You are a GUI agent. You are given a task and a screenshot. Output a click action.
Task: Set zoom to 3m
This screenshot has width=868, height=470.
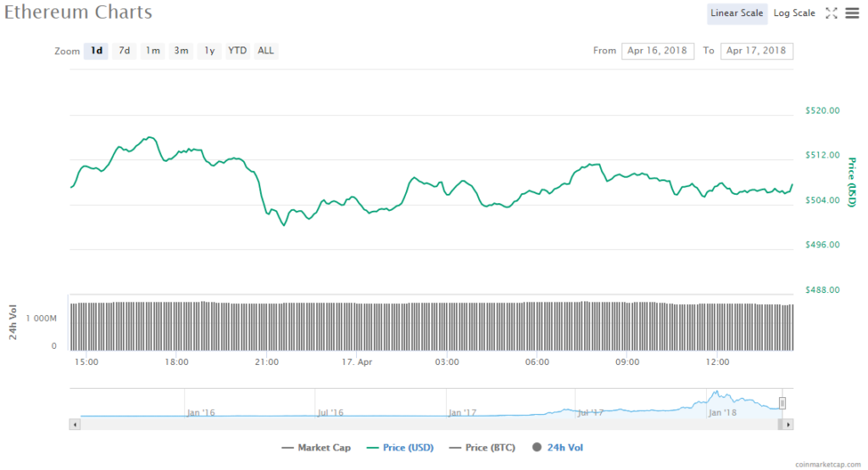click(x=181, y=51)
